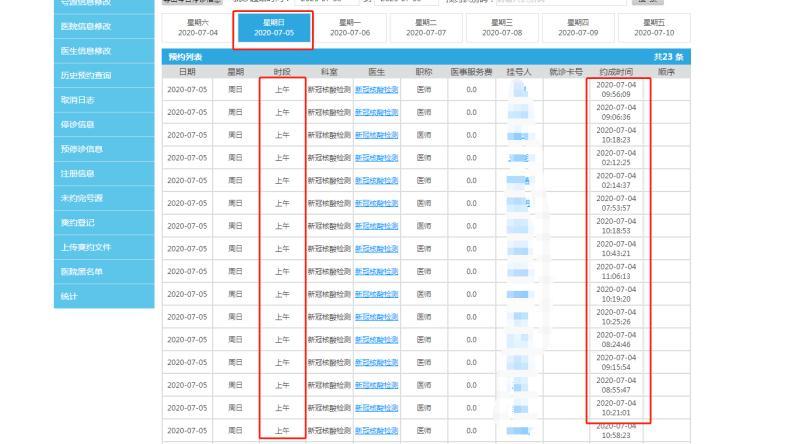Open doctor link in the 02:14:37 row
The width and height of the screenshot is (800, 444).
(377, 181)
